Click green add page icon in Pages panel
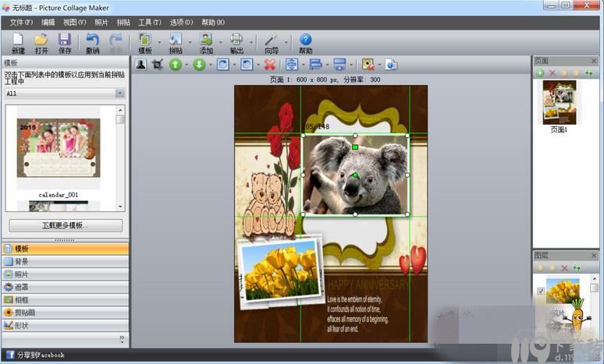The width and height of the screenshot is (604, 364). 540,72
